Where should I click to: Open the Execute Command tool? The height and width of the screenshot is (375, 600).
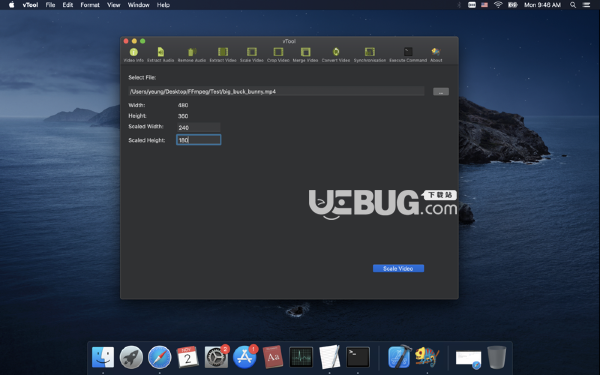(408, 54)
